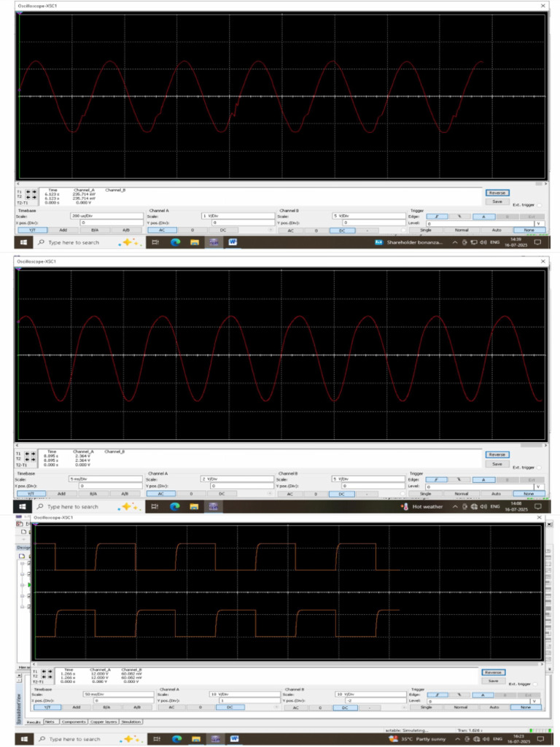The height and width of the screenshot is (747, 560).
Task: Move cursor T2 right in the 5 ms/Div oscilloscope
Action: click(34, 460)
